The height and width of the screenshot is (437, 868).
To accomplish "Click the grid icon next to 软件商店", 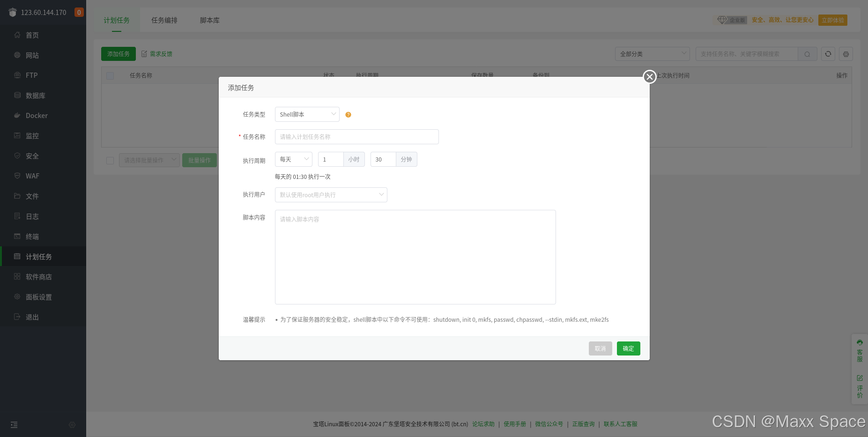I will point(17,276).
